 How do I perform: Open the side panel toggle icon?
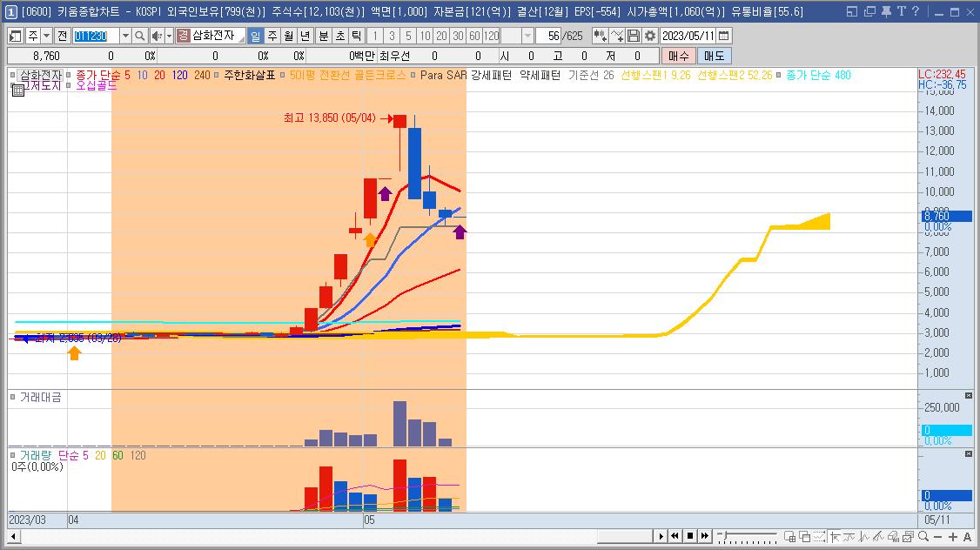tap(16, 37)
